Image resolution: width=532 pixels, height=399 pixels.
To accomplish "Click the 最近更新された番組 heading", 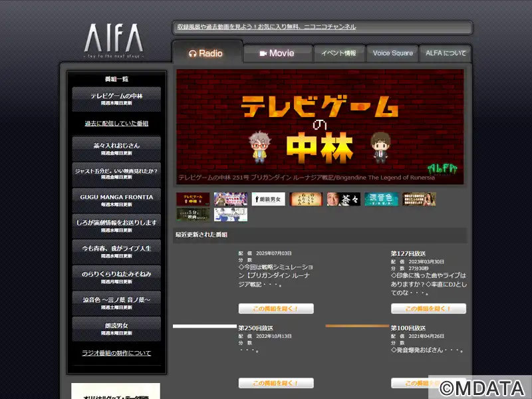I will [201, 235].
